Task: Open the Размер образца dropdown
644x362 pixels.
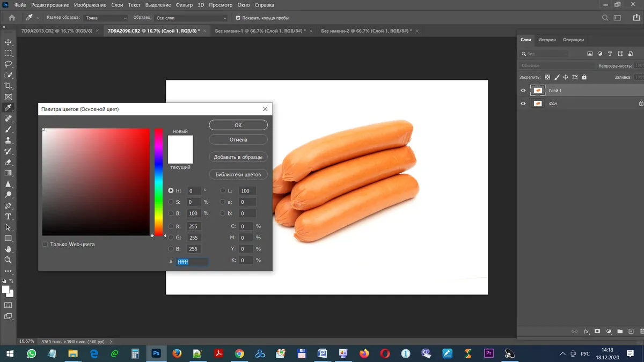Action: click(106, 18)
